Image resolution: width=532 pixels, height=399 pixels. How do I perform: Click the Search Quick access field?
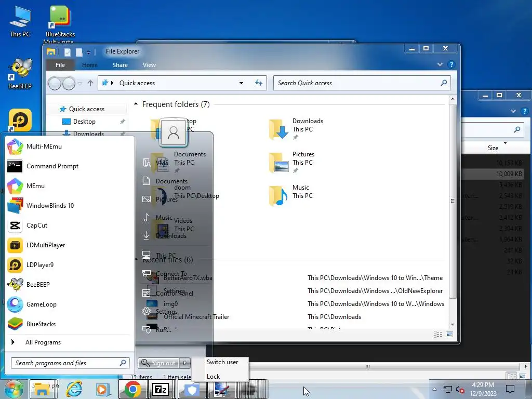(362, 83)
